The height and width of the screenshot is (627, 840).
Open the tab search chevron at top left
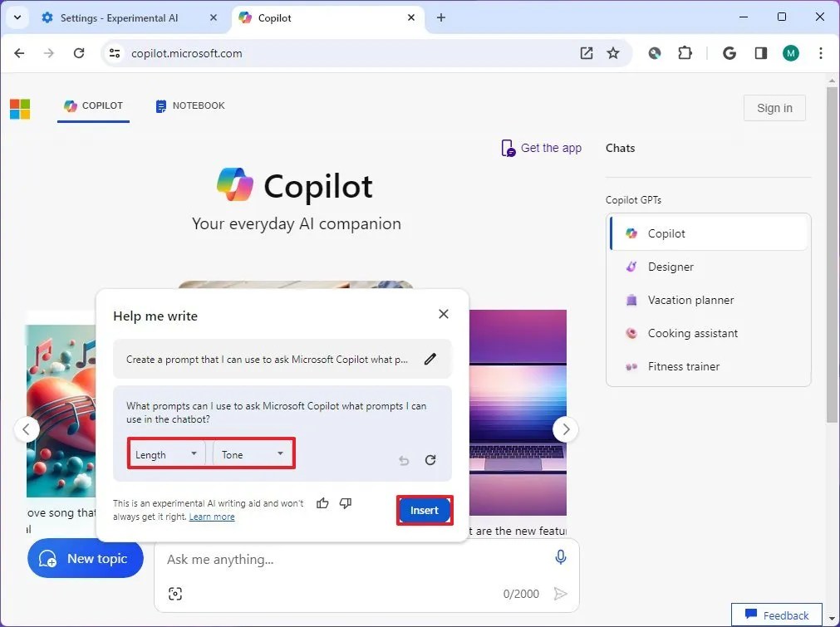click(17, 17)
